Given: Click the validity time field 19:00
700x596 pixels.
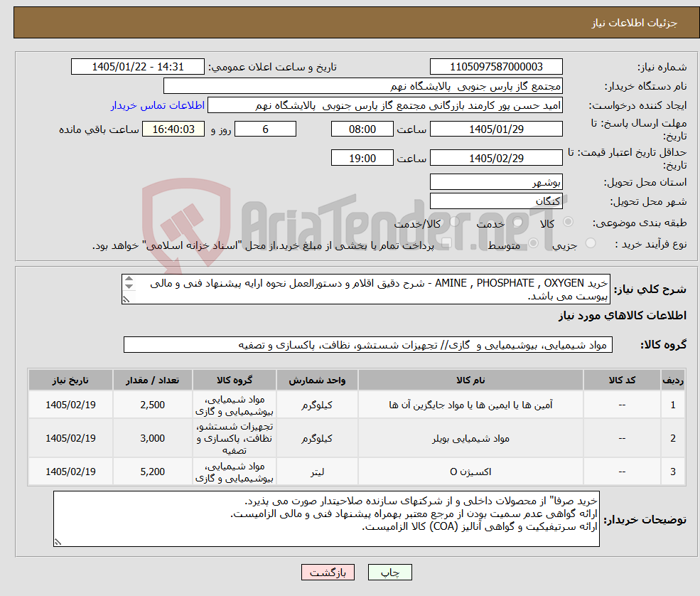Looking at the screenshot, I should coord(362,158).
